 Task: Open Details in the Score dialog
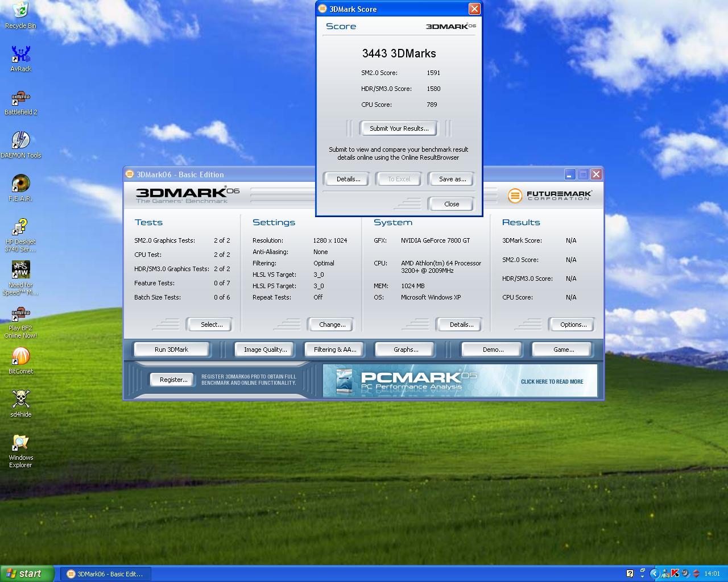[348, 179]
